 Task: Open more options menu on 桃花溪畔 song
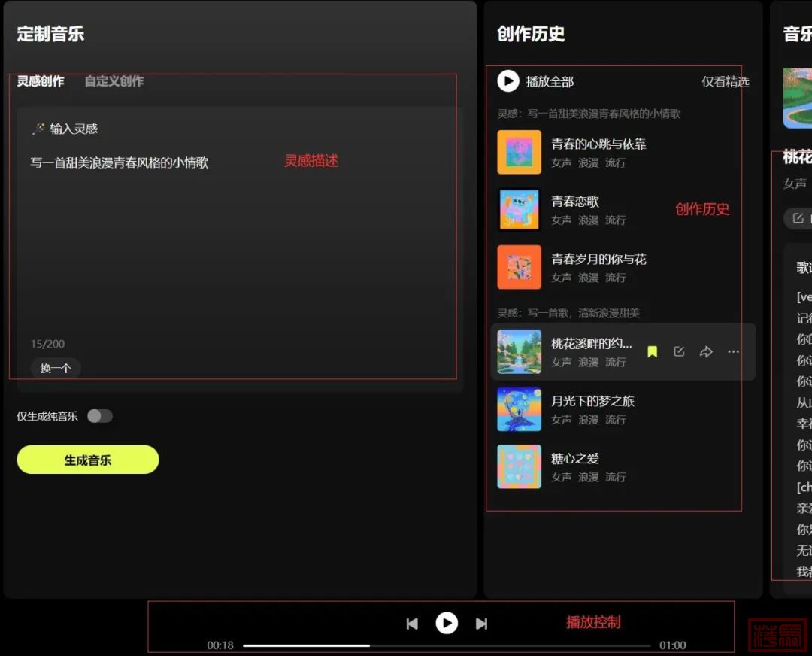click(733, 351)
